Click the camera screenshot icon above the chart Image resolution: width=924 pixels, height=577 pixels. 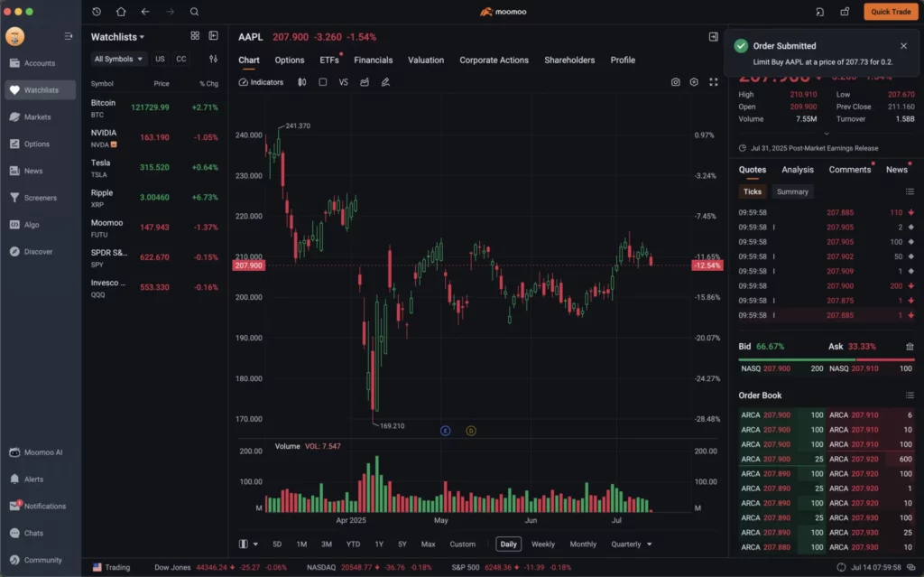[675, 80]
